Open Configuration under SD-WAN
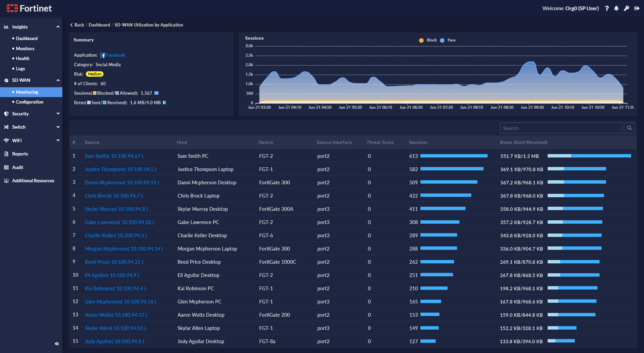The width and height of the screenshot is (644, 353). tap(30, 102)
